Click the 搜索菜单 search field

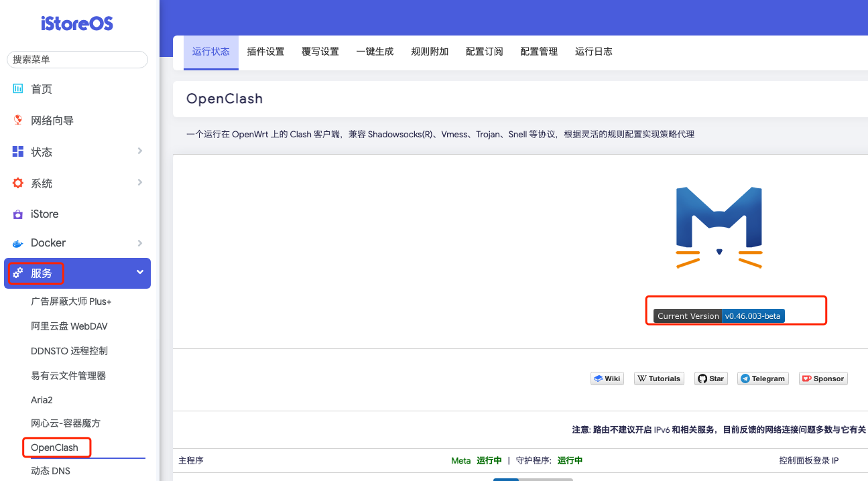coord(76,60)
